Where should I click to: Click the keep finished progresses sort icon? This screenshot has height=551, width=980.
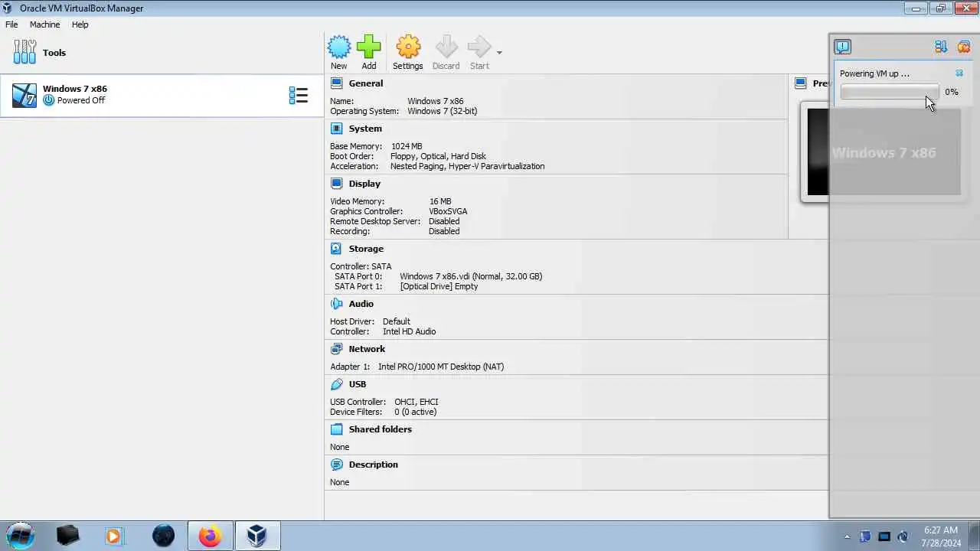pyautogui.click(x=941, y=47)
